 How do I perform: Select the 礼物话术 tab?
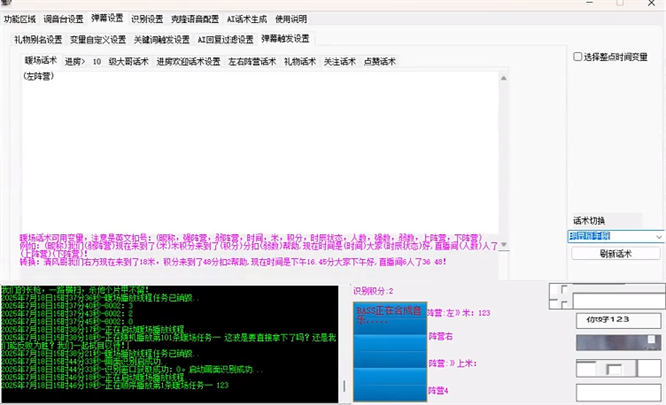tap(300, 62)
